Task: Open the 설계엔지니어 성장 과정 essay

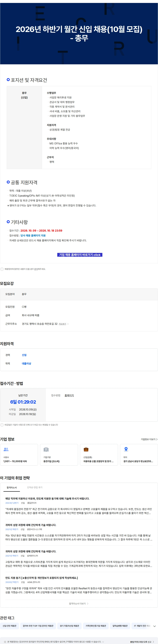Action: [x=31, y=551]
